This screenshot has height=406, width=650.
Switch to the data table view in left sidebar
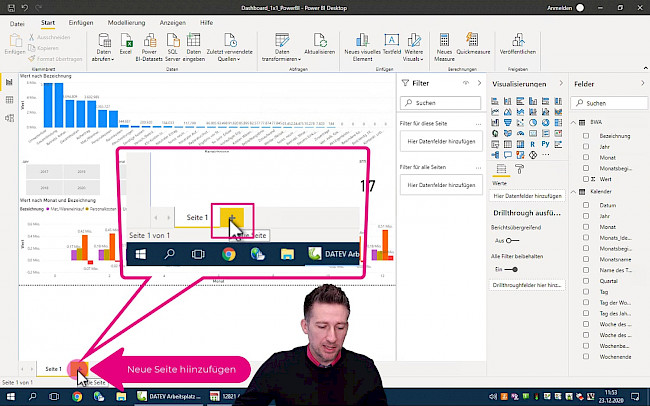coord(9,100)
